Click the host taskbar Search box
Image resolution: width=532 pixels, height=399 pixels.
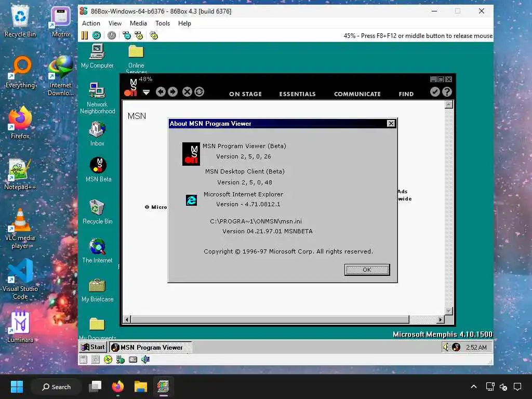point(56,387)
